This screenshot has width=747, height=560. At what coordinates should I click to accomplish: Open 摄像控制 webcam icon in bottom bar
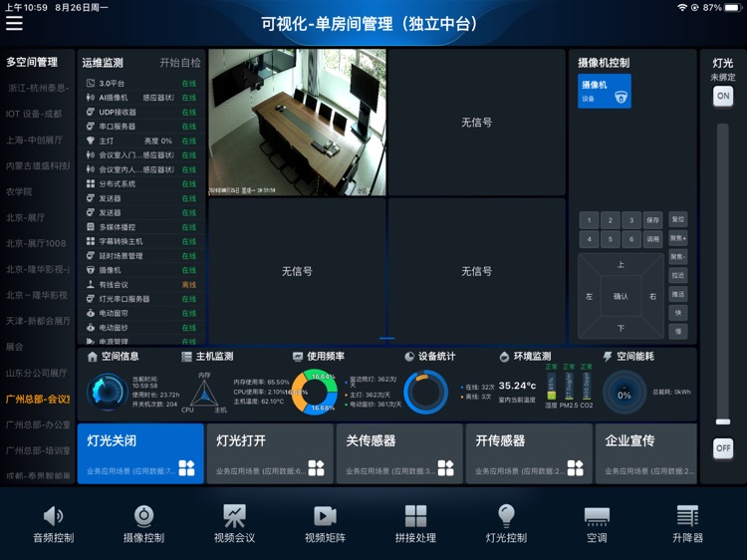tap(143, 516)
